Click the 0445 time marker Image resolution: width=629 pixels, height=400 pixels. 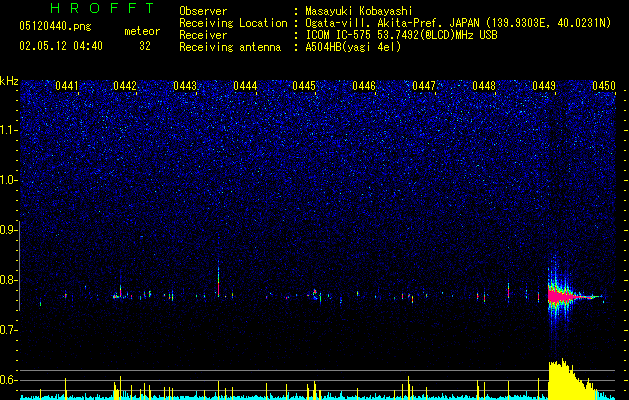[x=304, y=86]
